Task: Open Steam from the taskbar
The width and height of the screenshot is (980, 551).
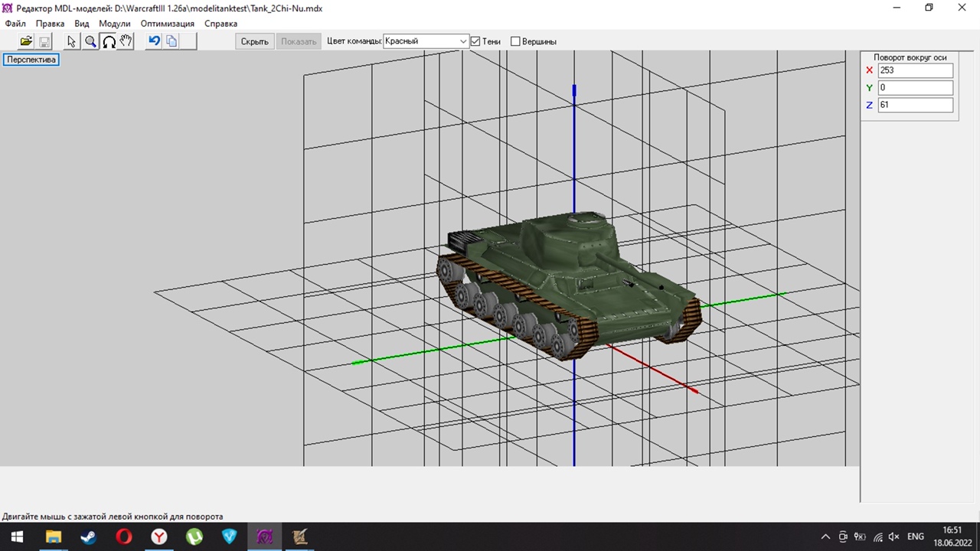Action: (x=88, y=536)
